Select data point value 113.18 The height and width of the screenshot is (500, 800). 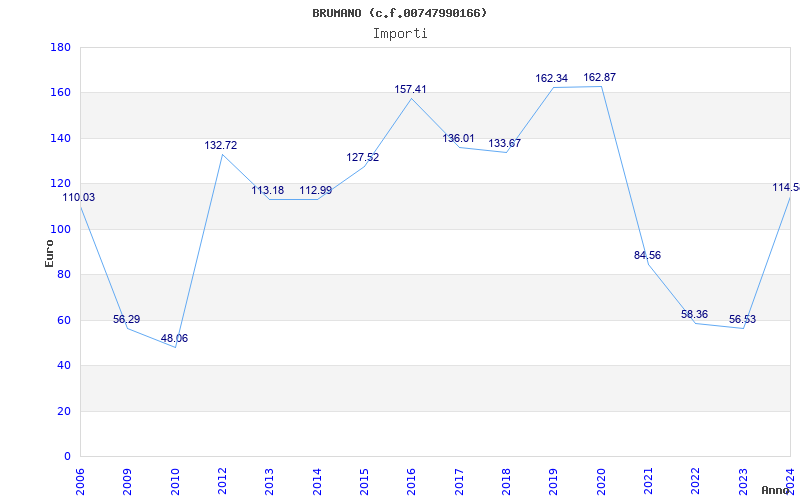[x=268, y=190]
